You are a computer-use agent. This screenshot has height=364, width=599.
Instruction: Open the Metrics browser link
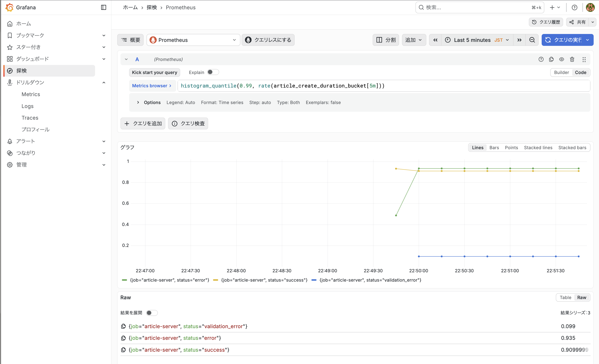152,85
